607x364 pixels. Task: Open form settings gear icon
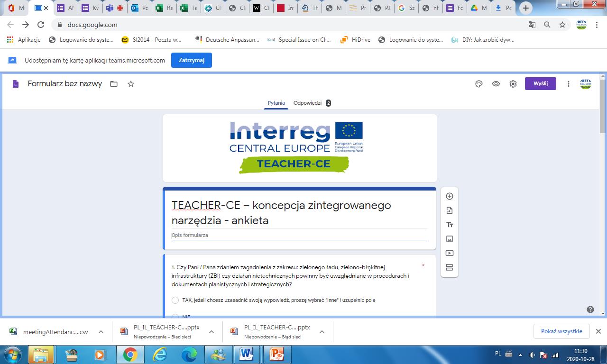(x=513, y=84)
